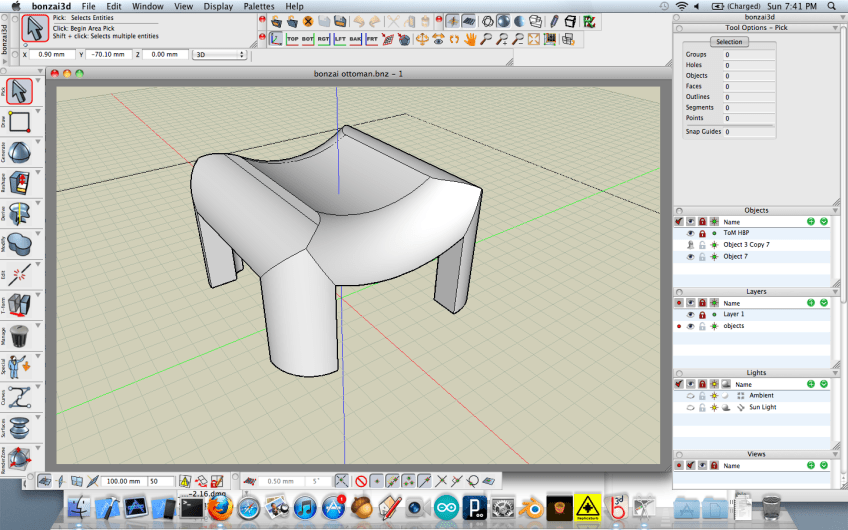Screen dimensions: 848x530
Task: Click the Selection button in Tool Options
Action: click(x=729, y=42)
